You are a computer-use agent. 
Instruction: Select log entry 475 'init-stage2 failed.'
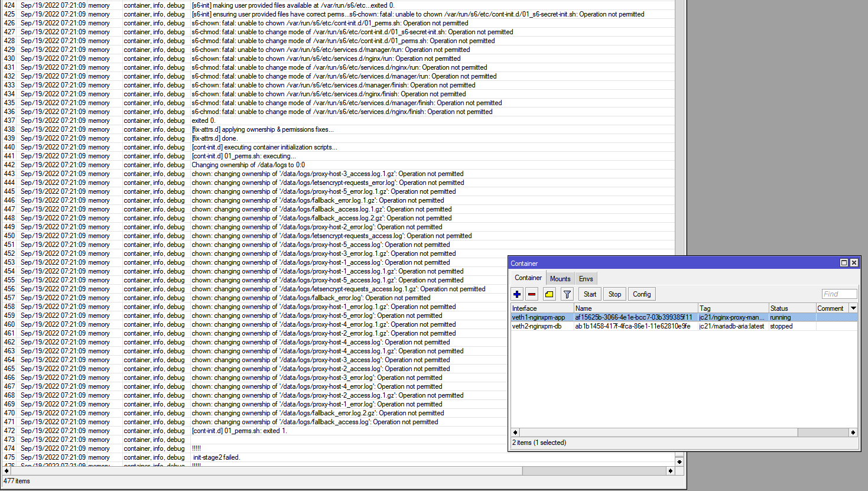(337, 457)
